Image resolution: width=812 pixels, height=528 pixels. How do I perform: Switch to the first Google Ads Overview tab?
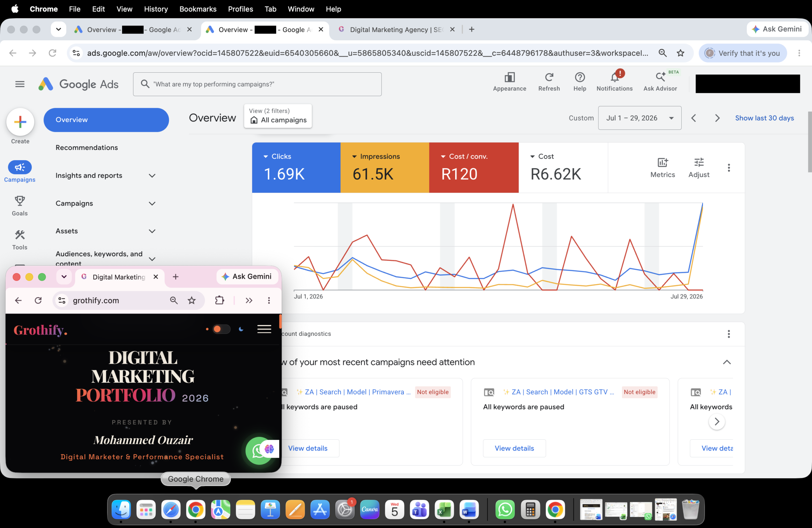[133, 30]
